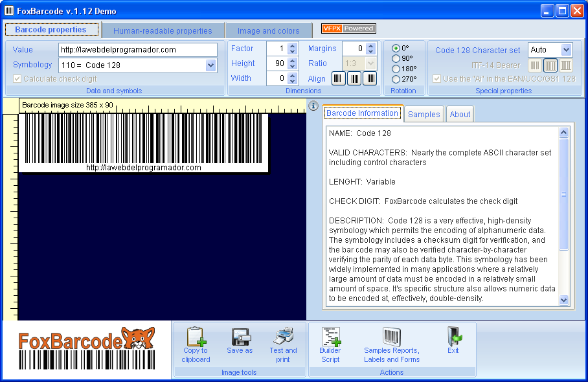Increase the Height value
Image resolution: width=588 pixels, height=382 pixels.
[x=293, y=61]
